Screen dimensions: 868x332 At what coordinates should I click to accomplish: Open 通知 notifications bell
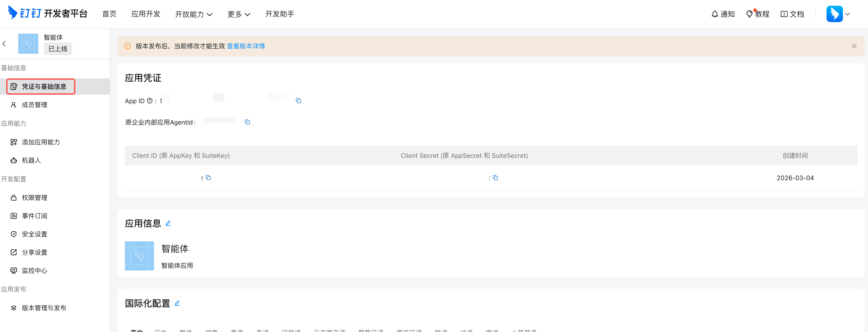(723, 14)
